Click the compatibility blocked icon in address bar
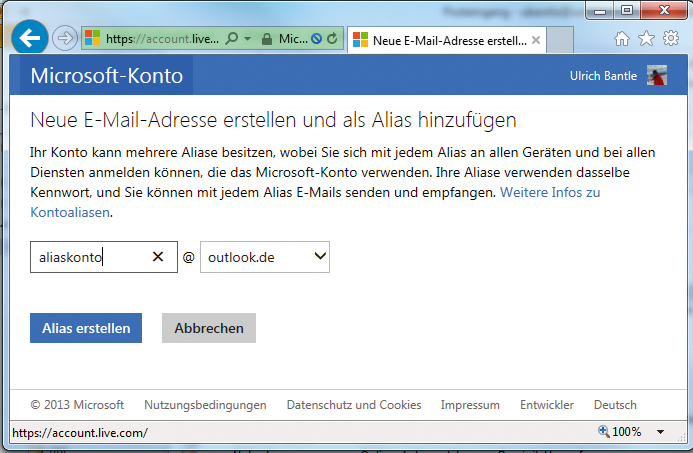The image size is (693, 453). click(x=316, y=39)
